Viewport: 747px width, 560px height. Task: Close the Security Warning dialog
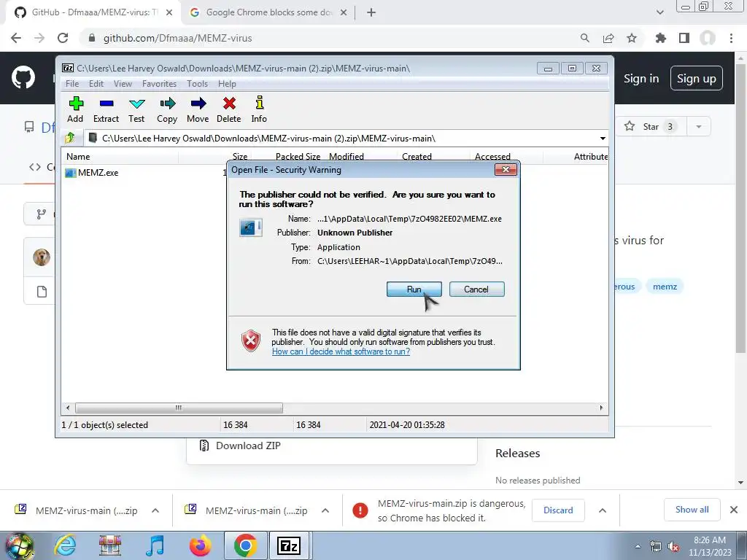point(506,169)
